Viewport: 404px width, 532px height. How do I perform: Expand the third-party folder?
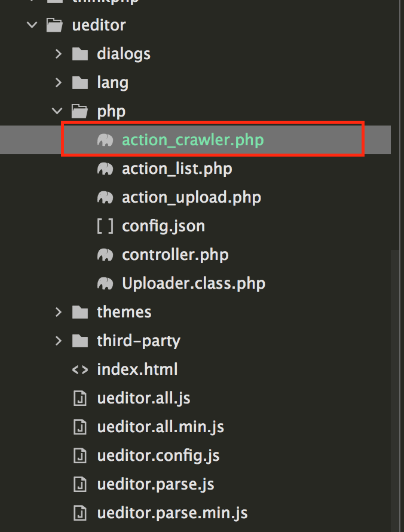[58, 340]
